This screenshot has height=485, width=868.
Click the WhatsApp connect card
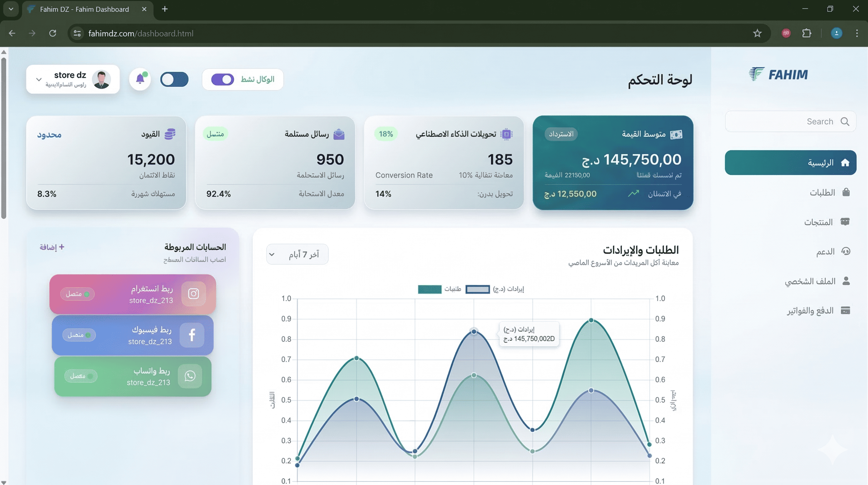point(133,376)
